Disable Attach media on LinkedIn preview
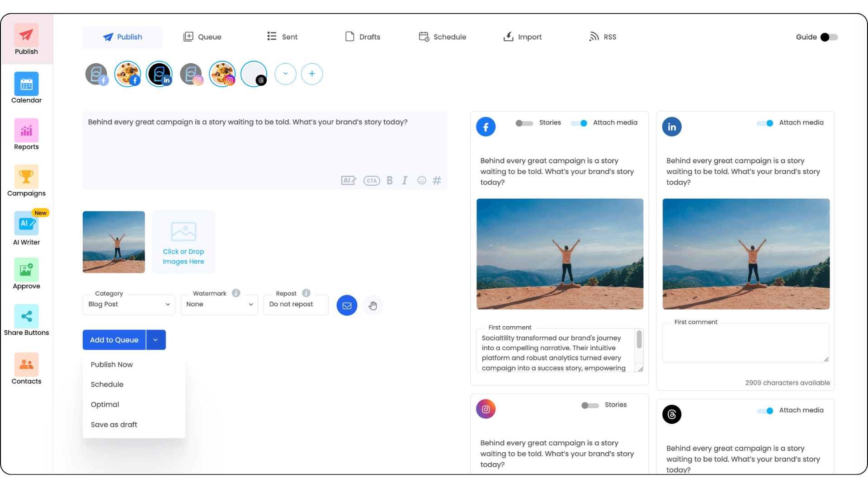Screen dimensions: 868x488 click(x=765, y=123)
